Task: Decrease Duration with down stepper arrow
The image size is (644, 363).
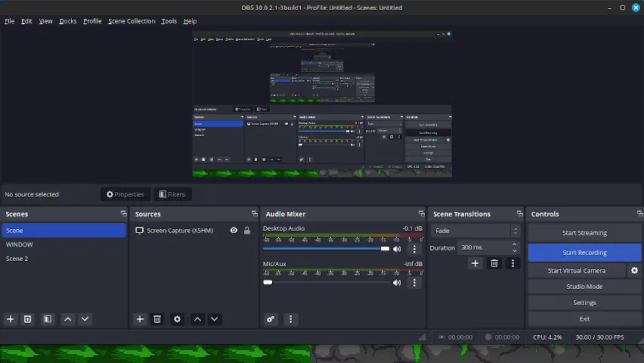Action: tap(514, 251)
